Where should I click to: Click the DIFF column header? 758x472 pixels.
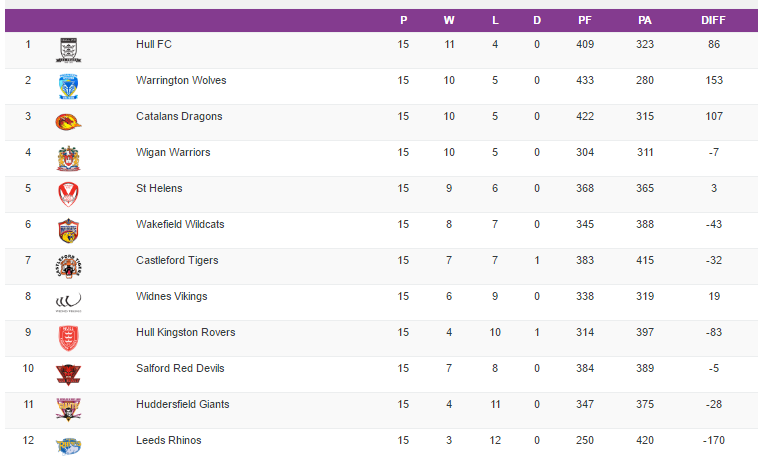pyautogui.click(x=714, y=20)
